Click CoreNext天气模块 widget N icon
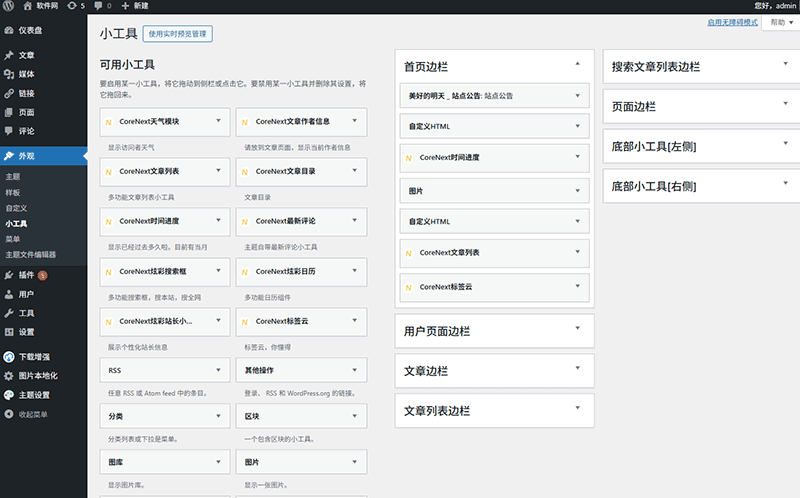This screenshot has width=800, height=498. point(109,122)
